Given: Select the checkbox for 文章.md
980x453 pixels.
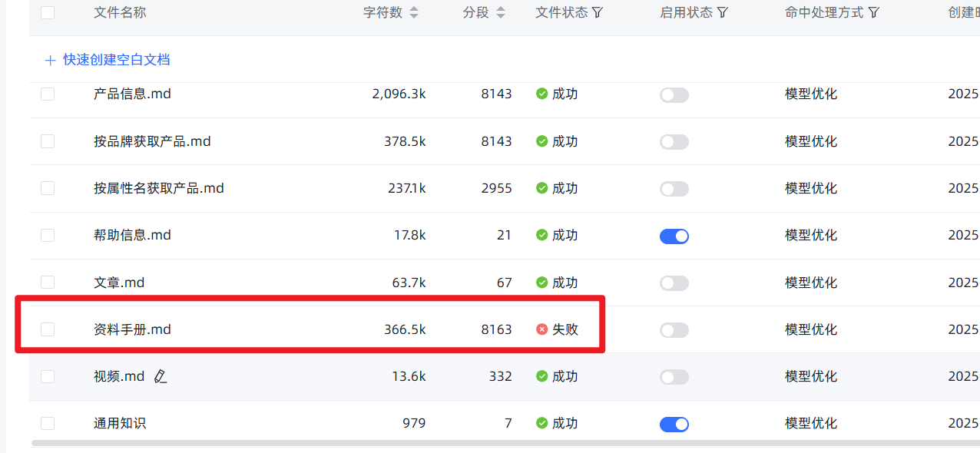Looking at the screenshot, I should (48, 283).
